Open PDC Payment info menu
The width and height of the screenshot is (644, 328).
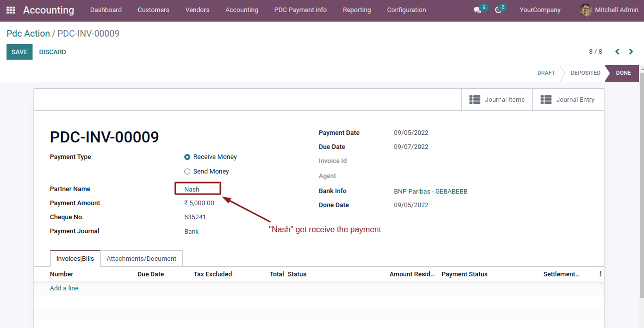300,10
